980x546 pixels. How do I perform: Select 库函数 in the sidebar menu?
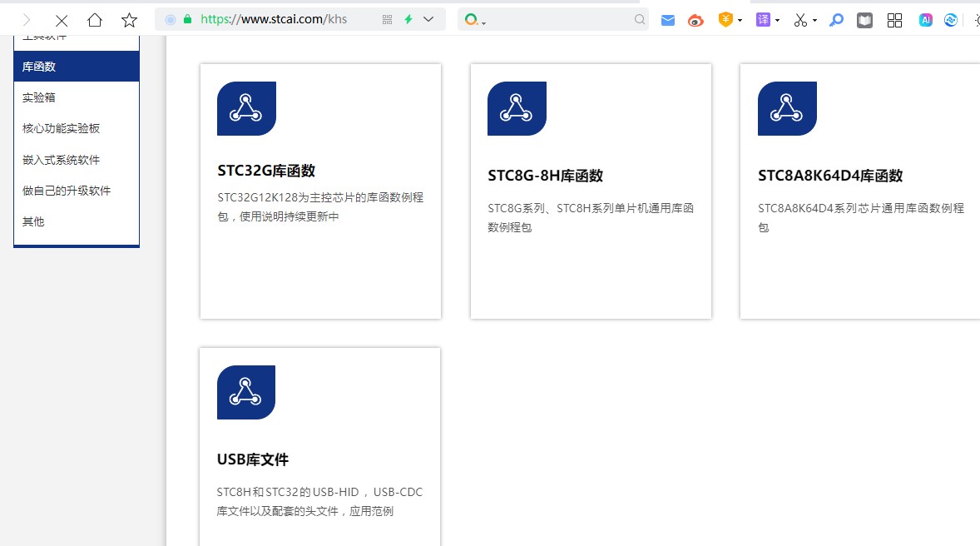point(77,67)
